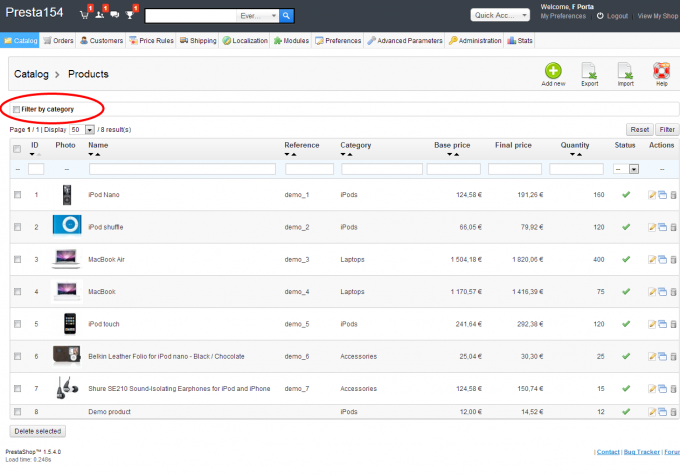Open the Display results-per-page dropdown
The width and height of the screenshot is (680, 475).
tap(82, 130)
